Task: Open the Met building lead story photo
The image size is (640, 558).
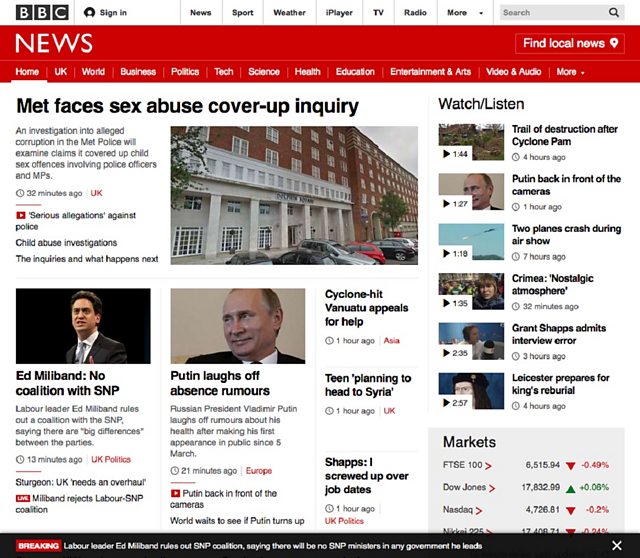Action: [294, 195]
